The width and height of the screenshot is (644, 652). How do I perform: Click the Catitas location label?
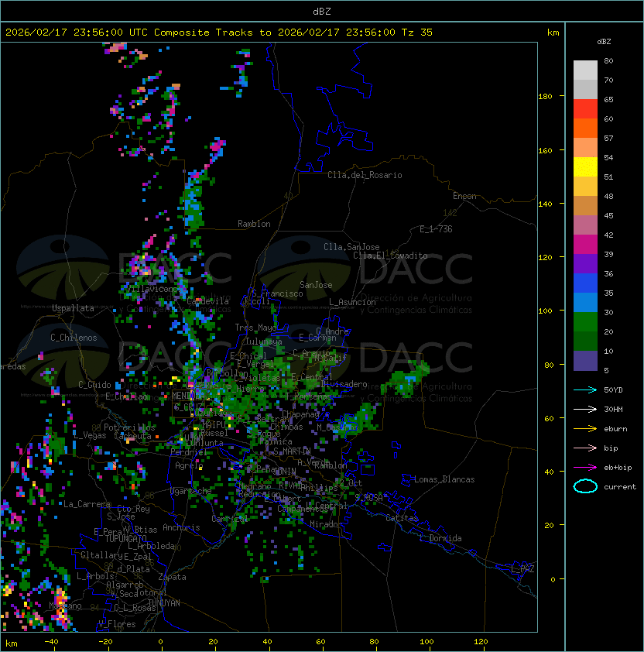(x=402, y=518)
